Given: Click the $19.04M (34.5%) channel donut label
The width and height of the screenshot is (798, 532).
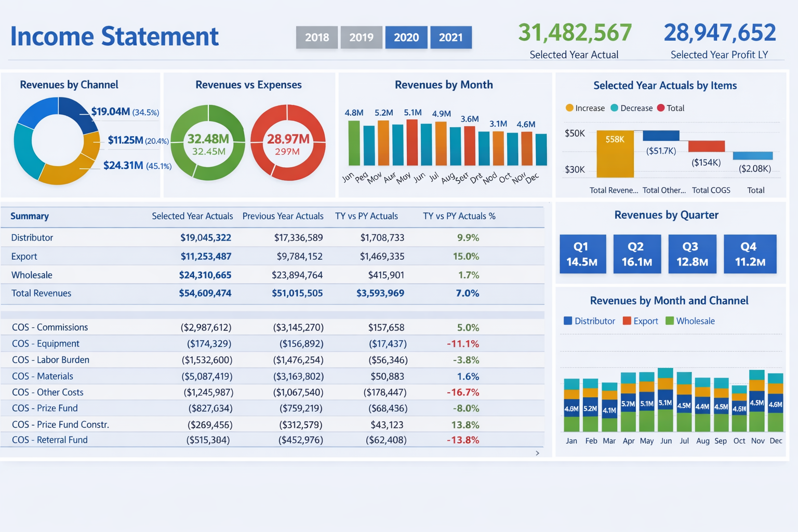Looking at the screenshot, I should [x=125, y=112].
